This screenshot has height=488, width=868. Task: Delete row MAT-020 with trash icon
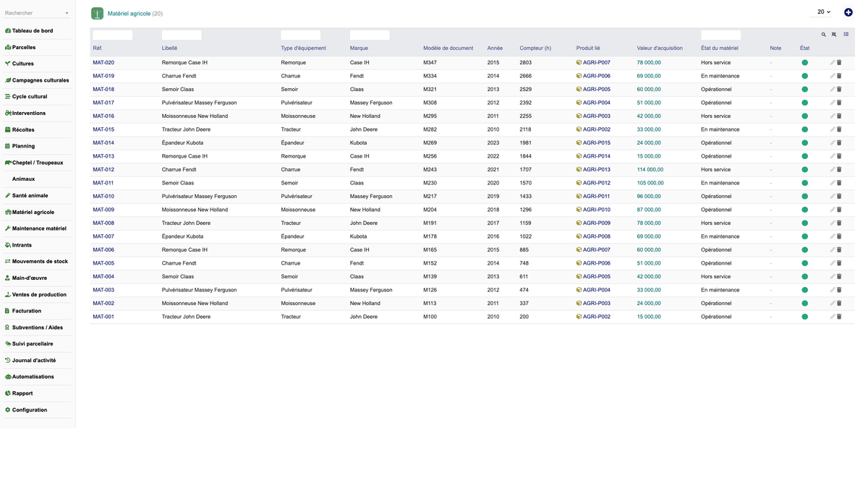839,63
